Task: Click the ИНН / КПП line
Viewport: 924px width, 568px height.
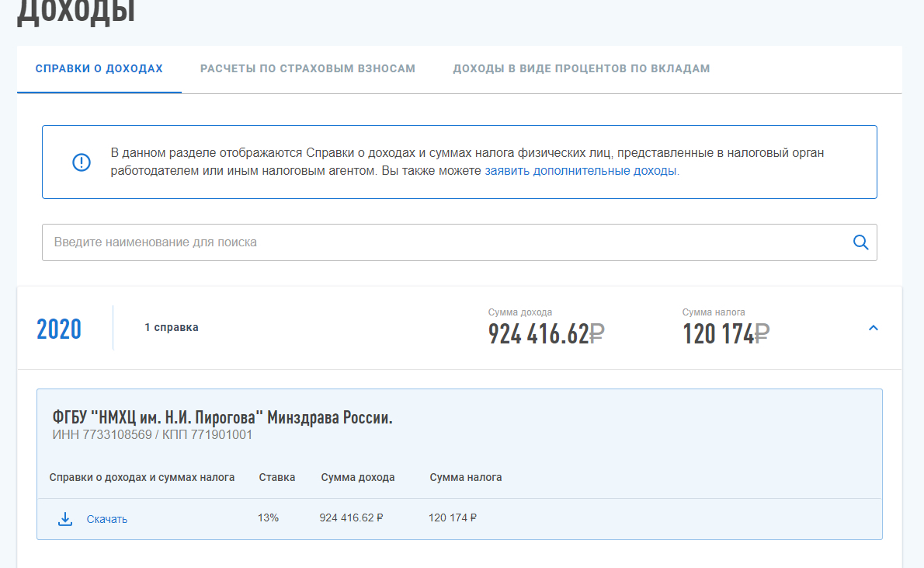Action: (x=152, y=435)
